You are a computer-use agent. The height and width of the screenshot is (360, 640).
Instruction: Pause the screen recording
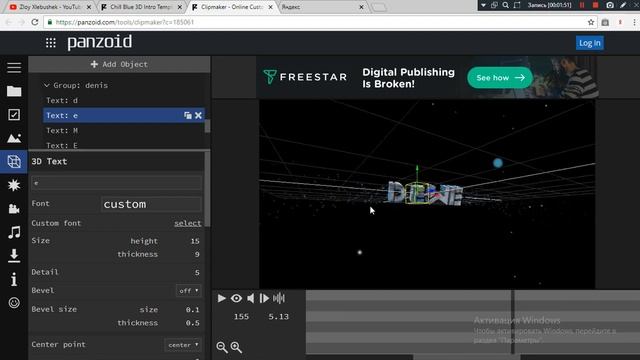click(x=582, y=5)
